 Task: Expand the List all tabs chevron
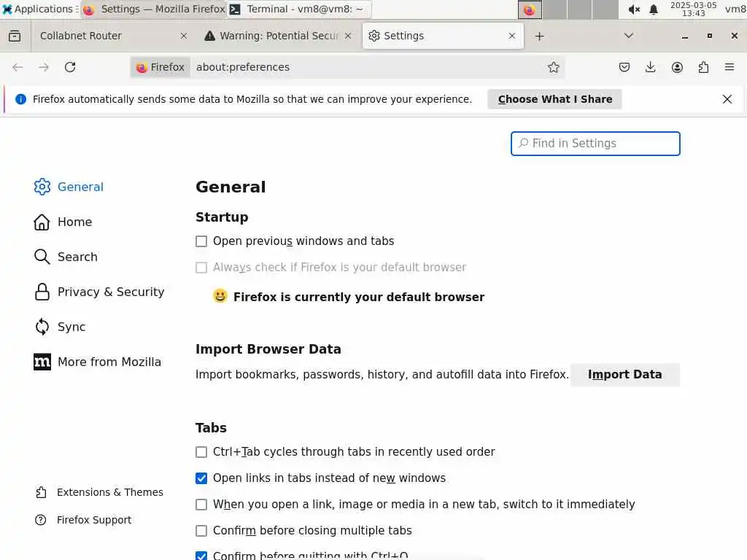[x=629, y=36]
